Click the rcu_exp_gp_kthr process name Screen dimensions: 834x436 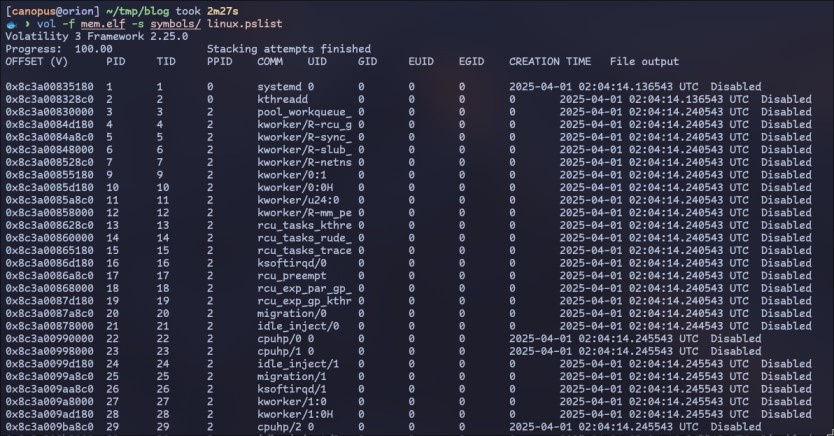coord(305,301)
